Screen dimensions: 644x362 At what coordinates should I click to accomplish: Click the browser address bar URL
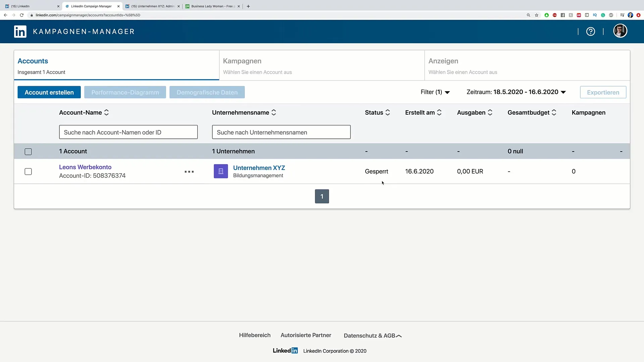click(x=88, y=15)
